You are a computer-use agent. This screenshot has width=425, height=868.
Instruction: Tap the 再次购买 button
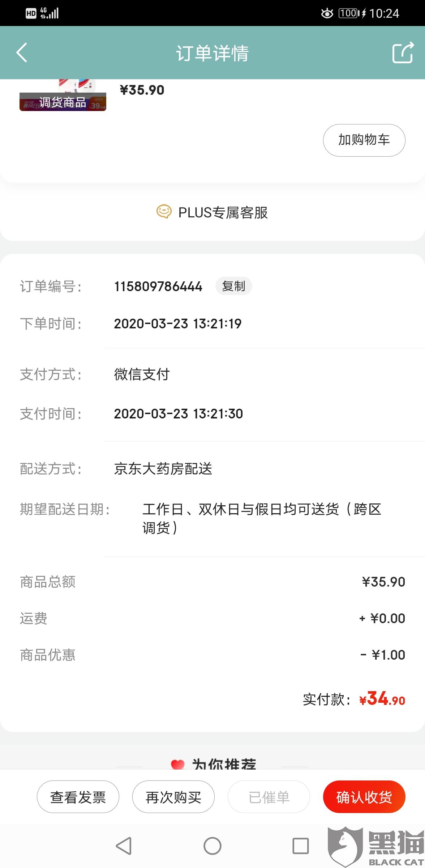pos(173,797)
